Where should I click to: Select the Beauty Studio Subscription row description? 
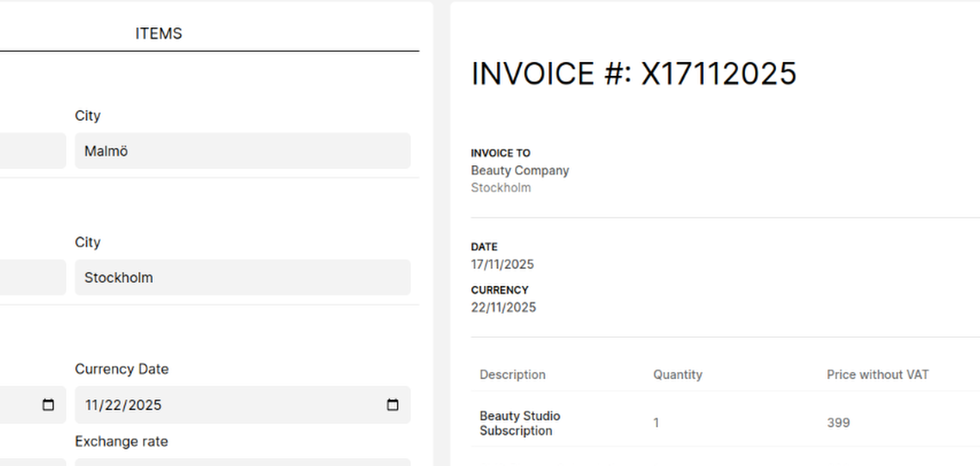pos(519,423)
